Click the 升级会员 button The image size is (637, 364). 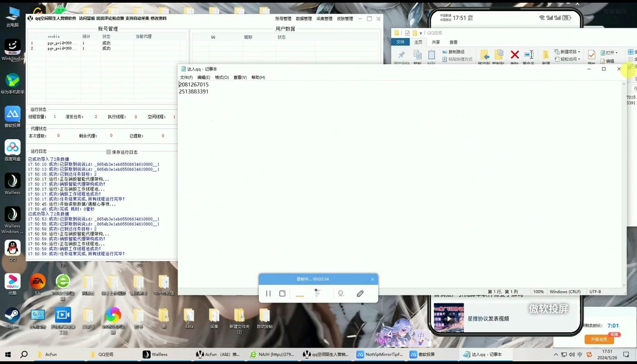coord(599,339)
